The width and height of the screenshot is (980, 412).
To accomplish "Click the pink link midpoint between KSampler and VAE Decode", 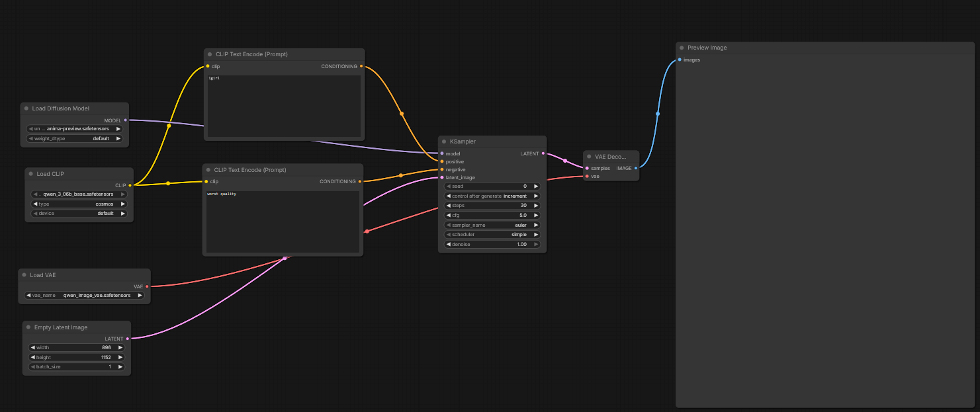I will click(x=564, y=161).
